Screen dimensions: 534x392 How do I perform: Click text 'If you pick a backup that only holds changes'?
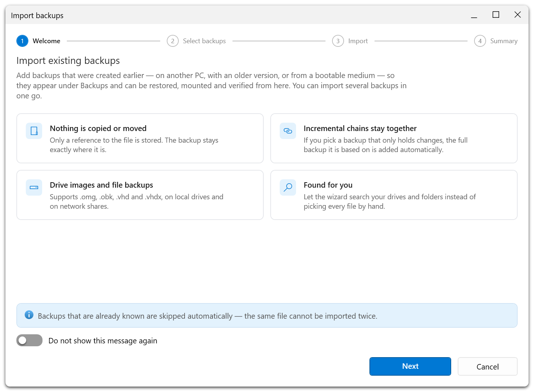pos(374,140)
